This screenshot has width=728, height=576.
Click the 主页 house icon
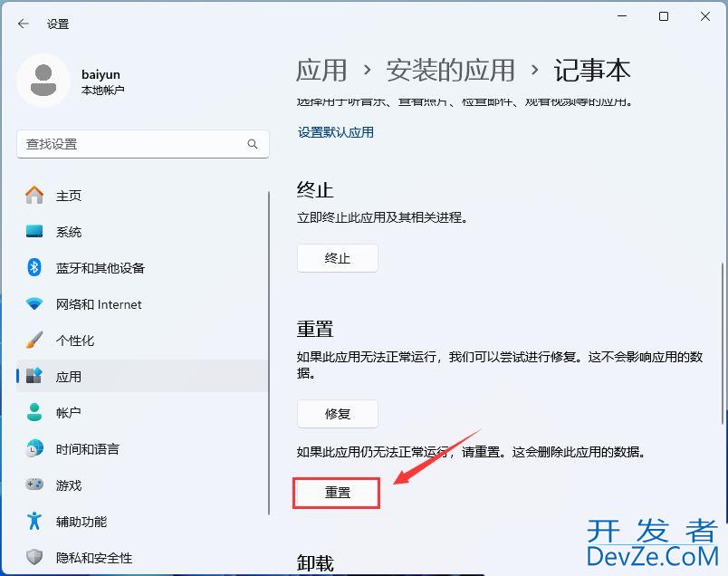34,195
